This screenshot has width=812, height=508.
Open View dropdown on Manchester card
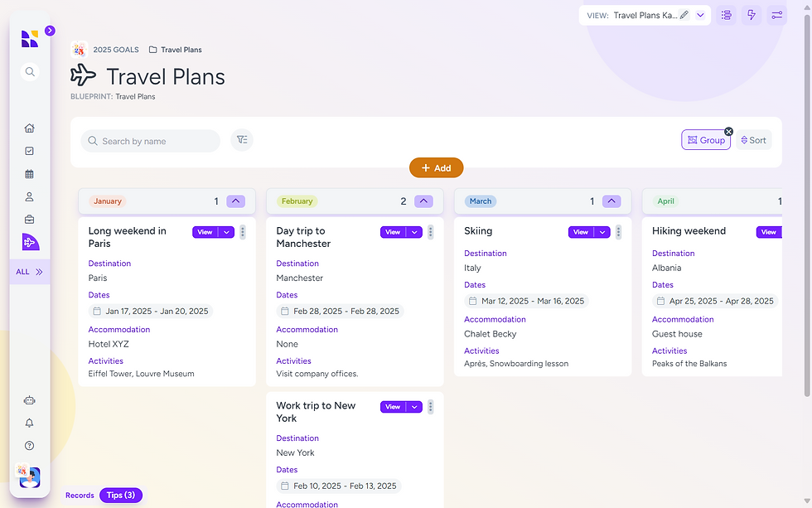pos(414,232)
